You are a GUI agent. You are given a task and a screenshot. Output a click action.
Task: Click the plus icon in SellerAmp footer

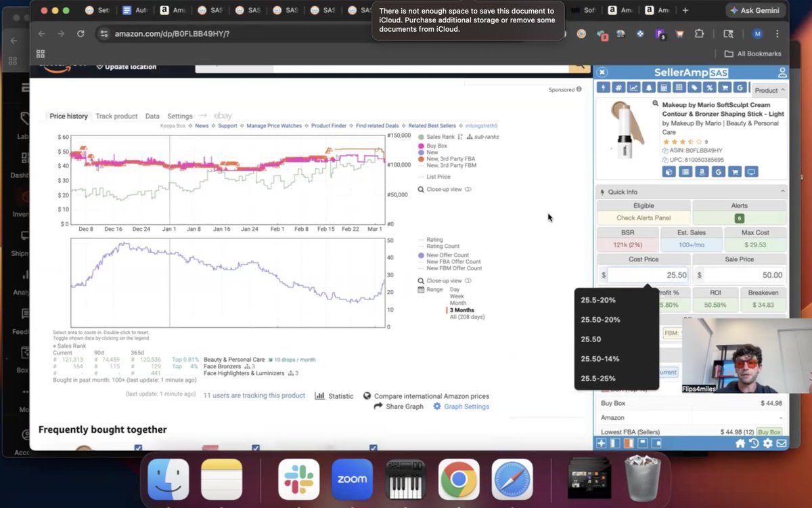pyautogui.click(x=601, y=443)
